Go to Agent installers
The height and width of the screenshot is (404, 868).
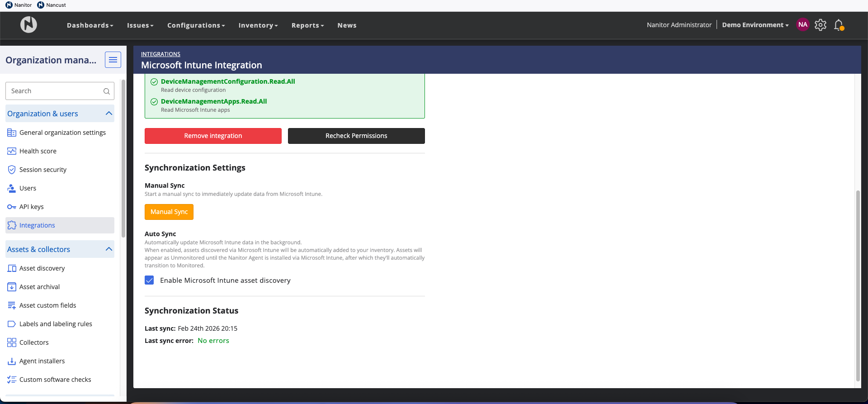(x=42, y=361)
